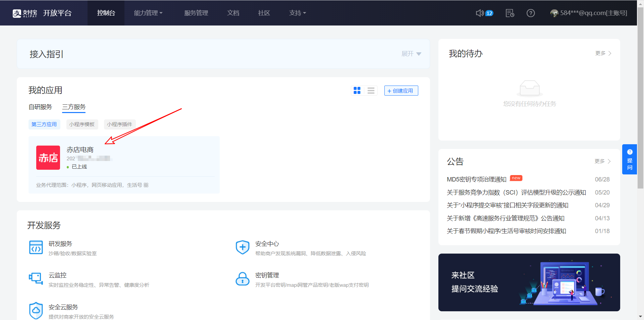Open the 春节假期 review schedule announcement
Image resolution: width=644 pixels, height=320 pixels.
[x=506, y=231]
